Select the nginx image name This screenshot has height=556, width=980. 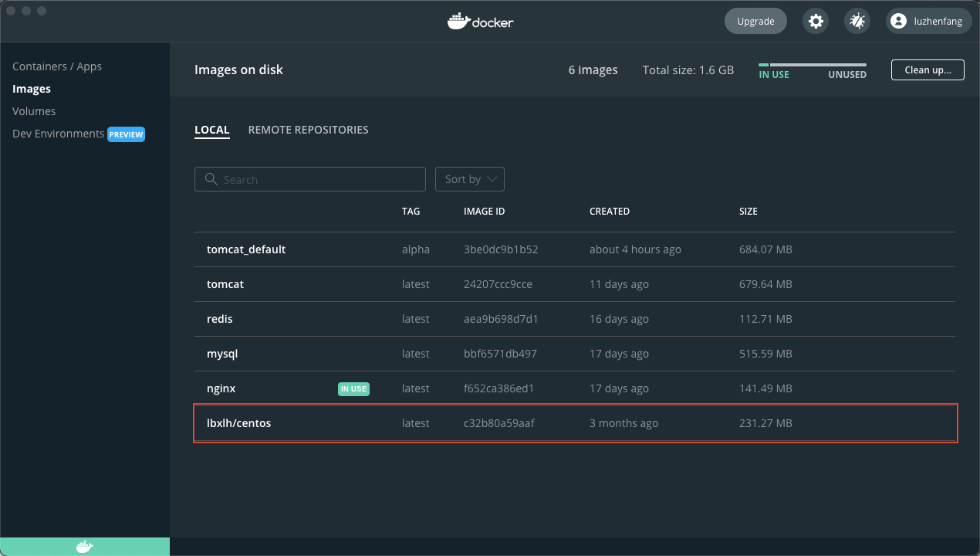tap(221, 388)
